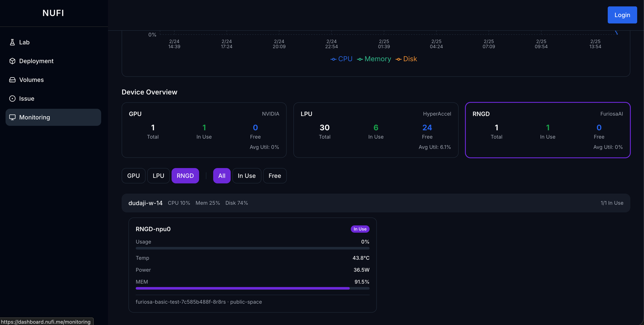Filter devices by Free status
The width and height of the screenshot is (644, 325).
(x=275, y=176)
